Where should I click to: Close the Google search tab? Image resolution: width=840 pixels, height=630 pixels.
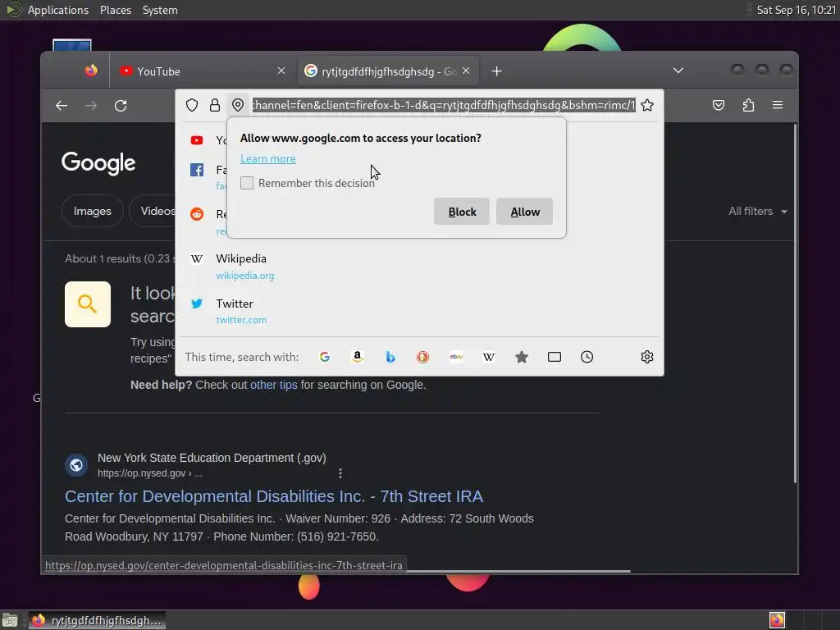(x=466, y=71)
